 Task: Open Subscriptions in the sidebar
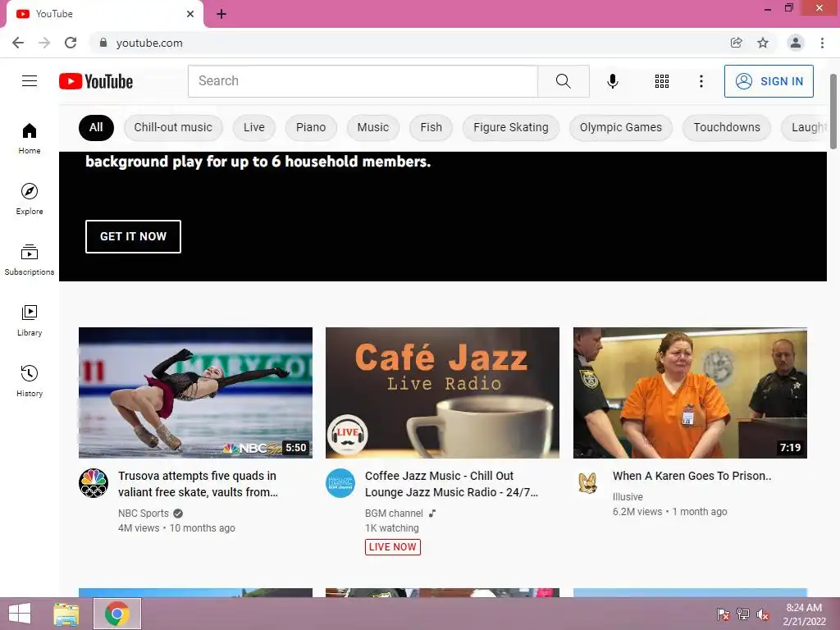[30, 260]
